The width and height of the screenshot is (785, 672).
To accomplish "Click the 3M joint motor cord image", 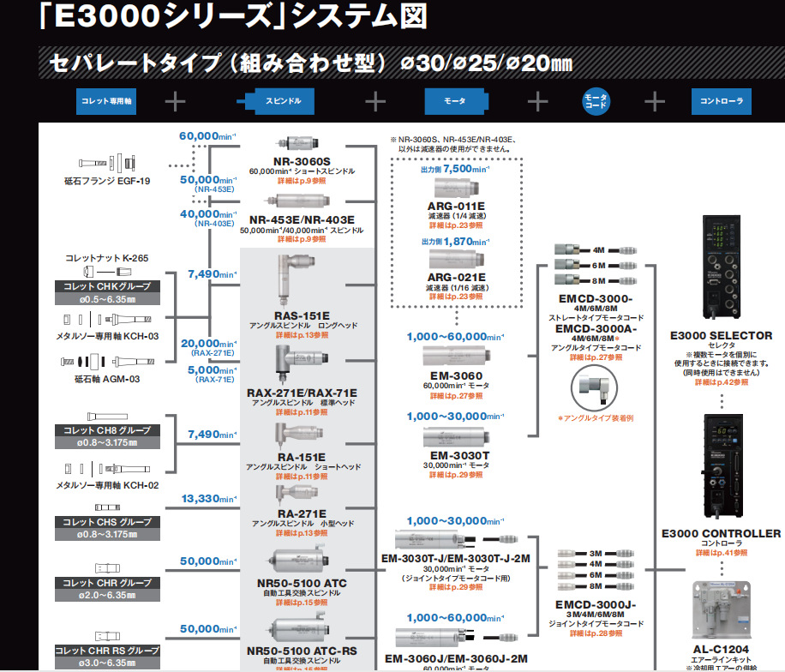I will click(x=596, y=554).
